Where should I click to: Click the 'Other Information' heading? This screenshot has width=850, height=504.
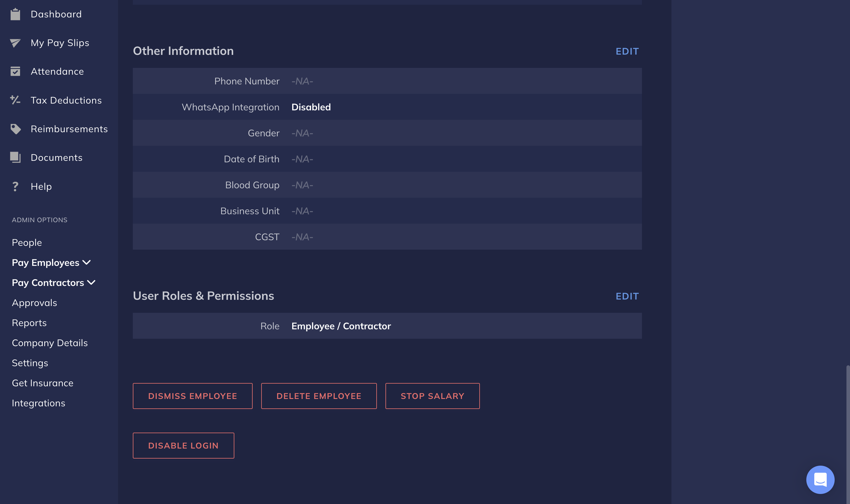coord(183,51)
